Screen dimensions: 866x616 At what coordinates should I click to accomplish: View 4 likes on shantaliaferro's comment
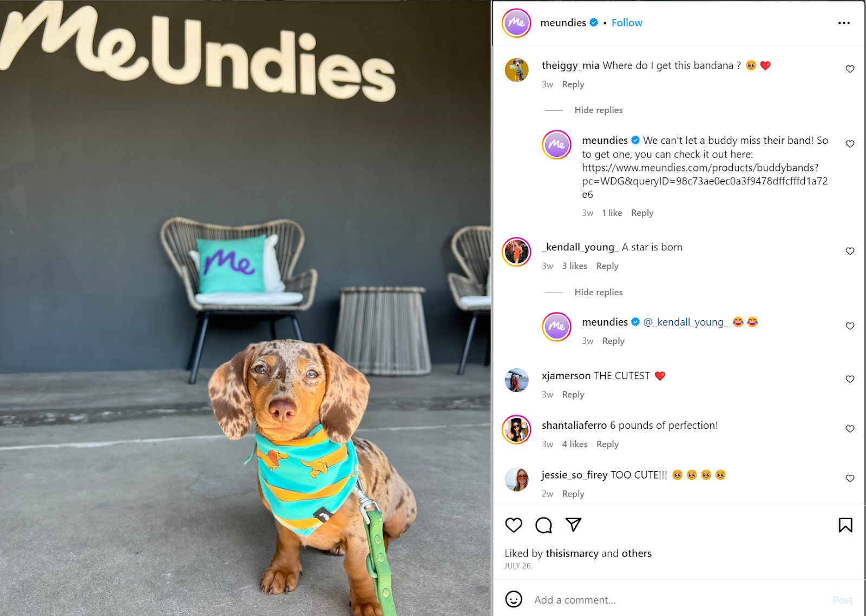pyautogui.click(x=574, y=444)
